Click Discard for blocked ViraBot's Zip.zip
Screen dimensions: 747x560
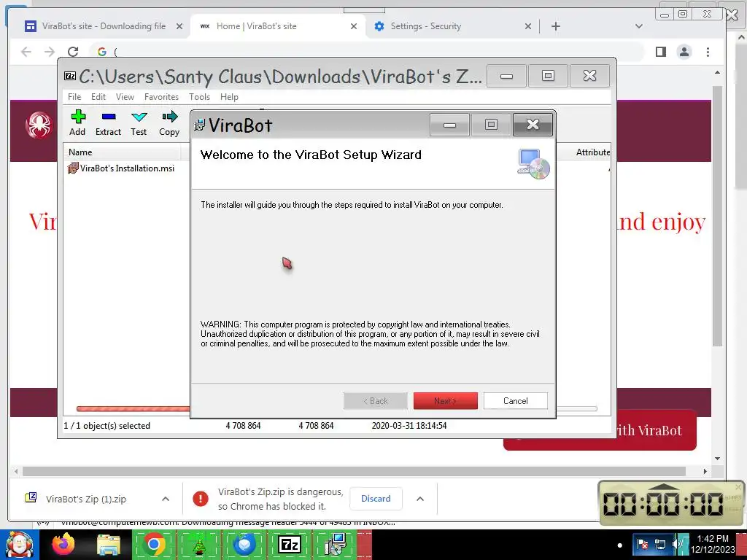tap(376, 499)
